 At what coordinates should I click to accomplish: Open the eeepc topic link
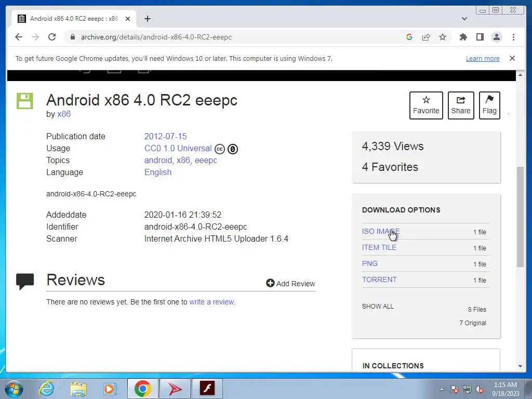(x=206, y=160)
